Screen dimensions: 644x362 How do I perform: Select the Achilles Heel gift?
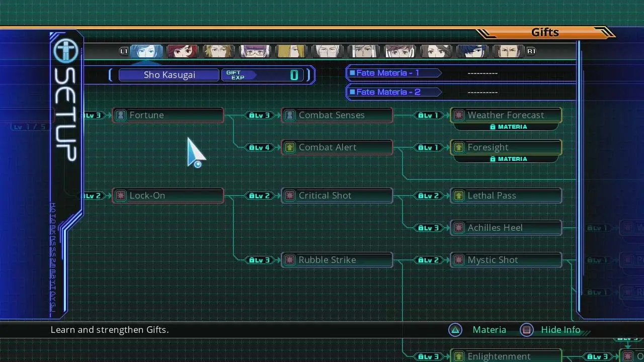coord(506,228)
